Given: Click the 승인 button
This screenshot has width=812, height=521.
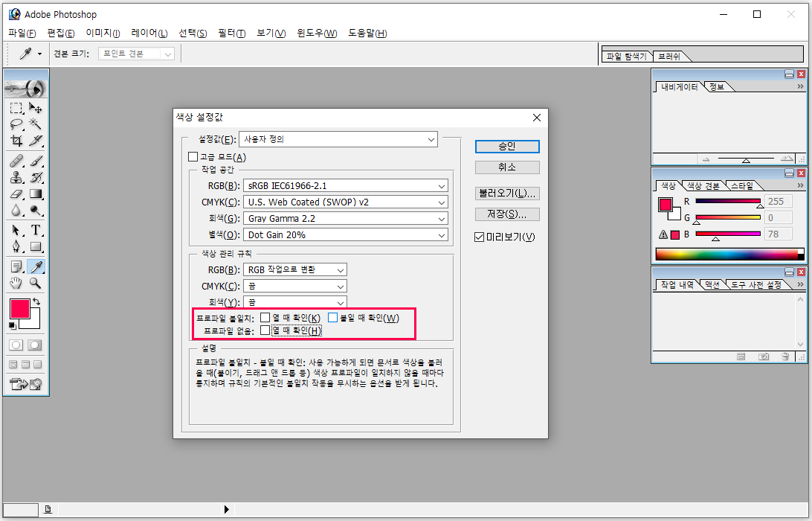Looking at the screenshot, I should 507,147.
